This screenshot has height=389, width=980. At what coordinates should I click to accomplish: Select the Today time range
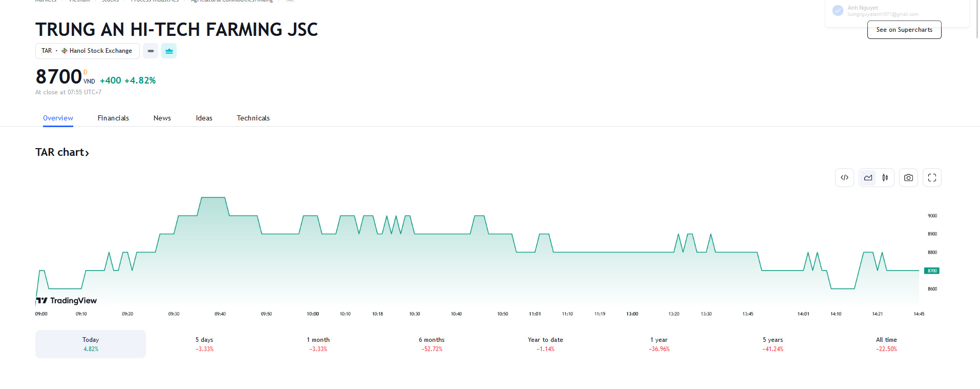click(x=91, y=344)
